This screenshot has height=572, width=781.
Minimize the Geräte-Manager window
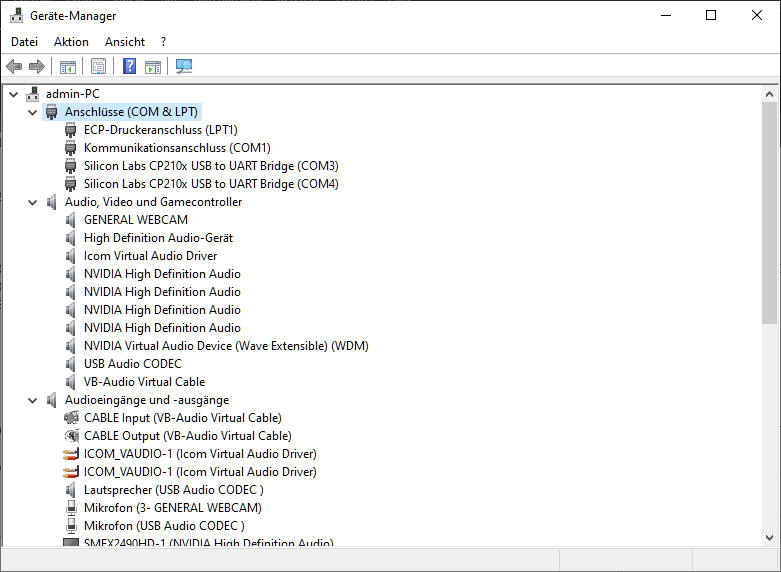[x=666, y=15]
